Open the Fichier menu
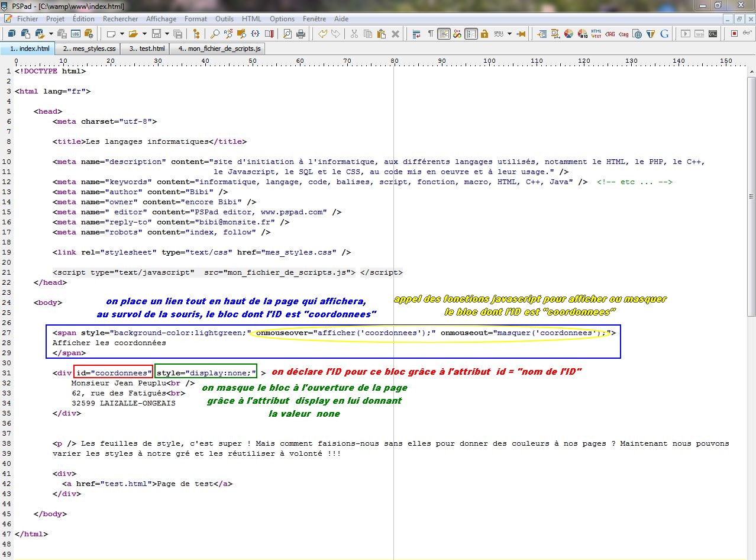The image size is (756, 560). coord(27,19)
